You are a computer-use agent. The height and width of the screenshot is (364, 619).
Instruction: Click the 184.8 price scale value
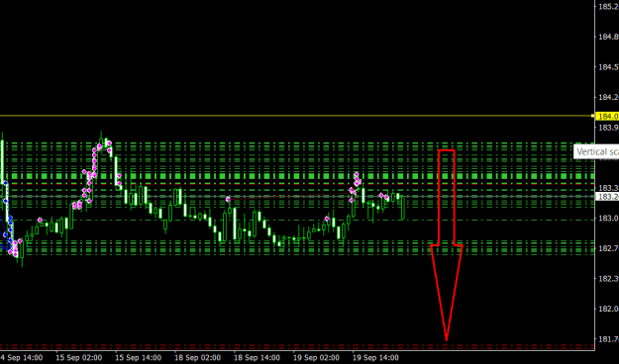click(x=609, y=37)
